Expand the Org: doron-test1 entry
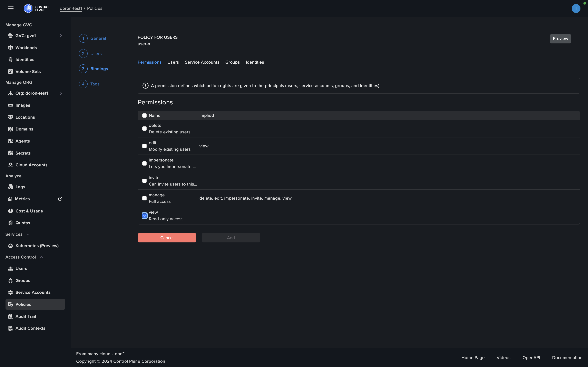The width and height of the screenshot is (588, 367). pos(61,93)
